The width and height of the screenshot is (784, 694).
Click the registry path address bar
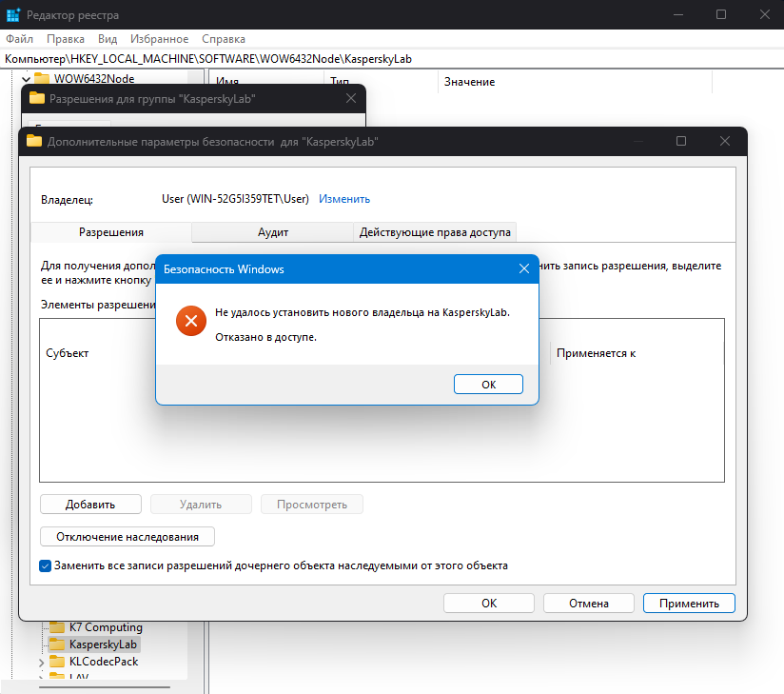point(392,59)
